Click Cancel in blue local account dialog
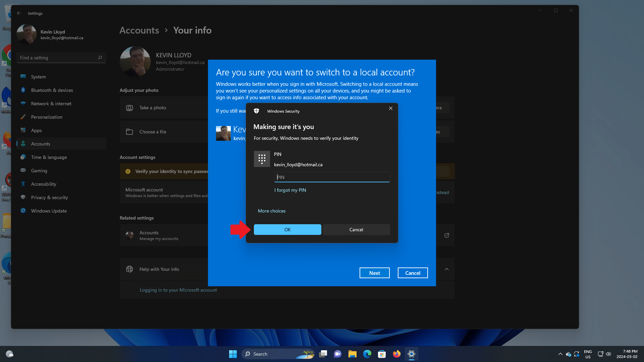Image resolution: width=644 pixels, height=362 pixels. [x=412, y=273]
